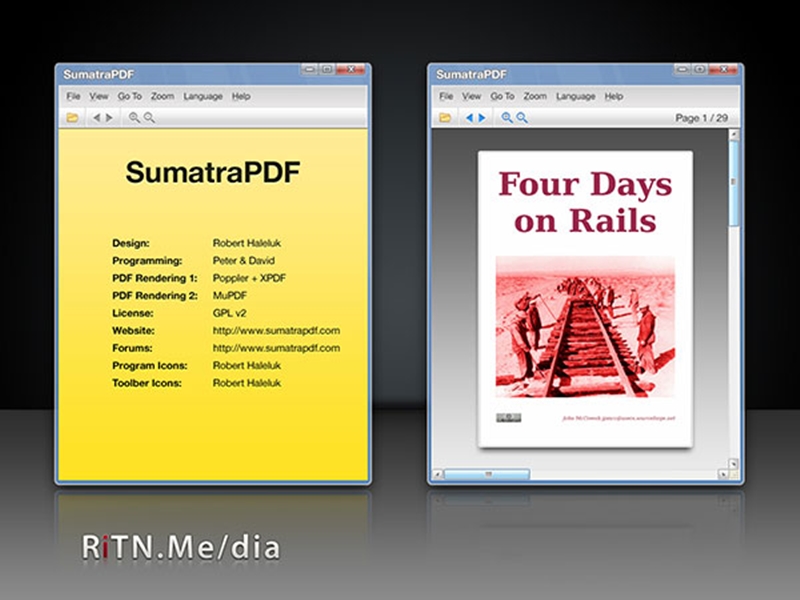Viewport: 800px width, 600px height.
Task: Open the Zoom menu in the right window
Action: click(535, 96)
